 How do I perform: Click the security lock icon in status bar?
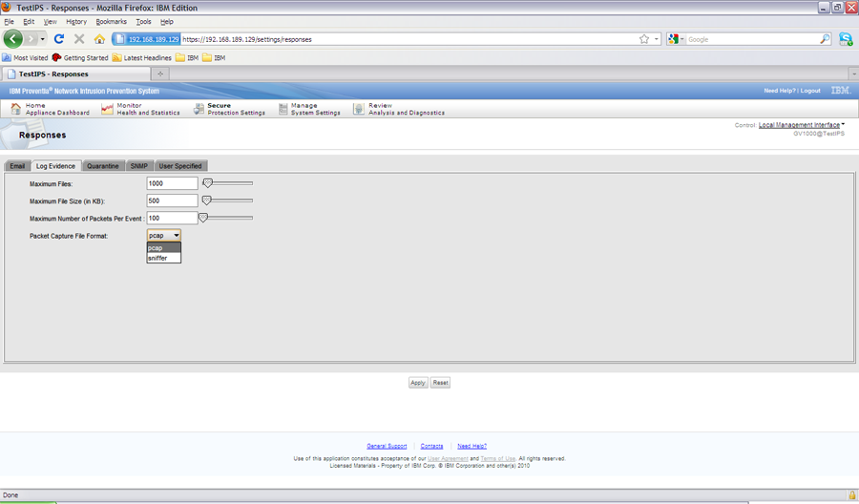click(x=852, y=494)
